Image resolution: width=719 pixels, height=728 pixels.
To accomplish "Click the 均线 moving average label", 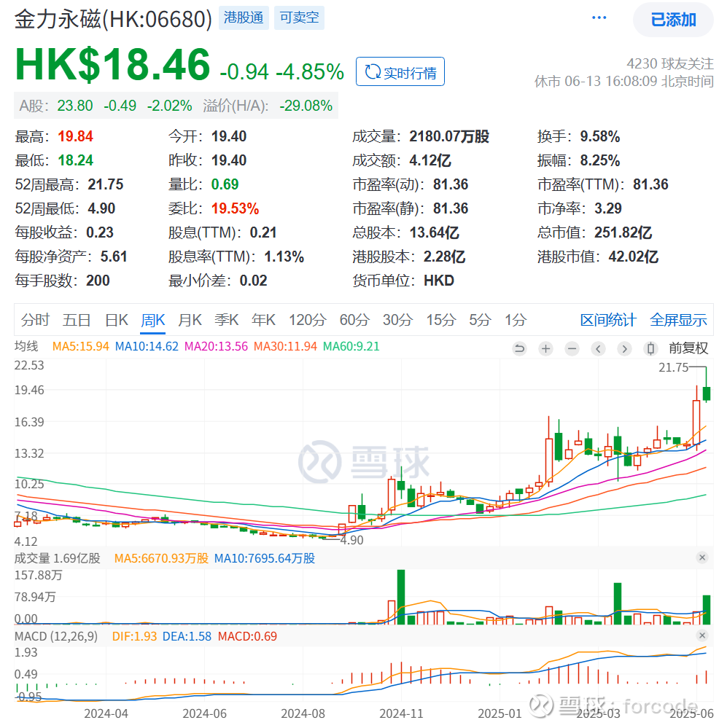I will 26,346.
